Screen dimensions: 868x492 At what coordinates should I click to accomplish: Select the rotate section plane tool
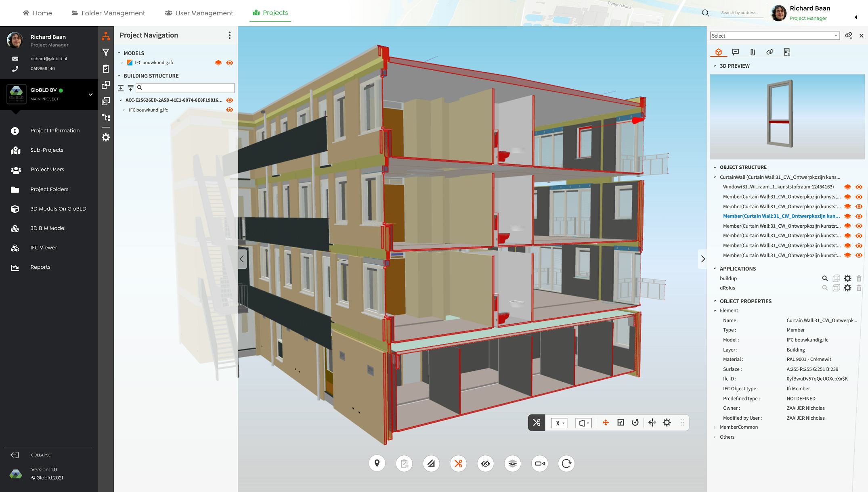click(x=635, y=423)
